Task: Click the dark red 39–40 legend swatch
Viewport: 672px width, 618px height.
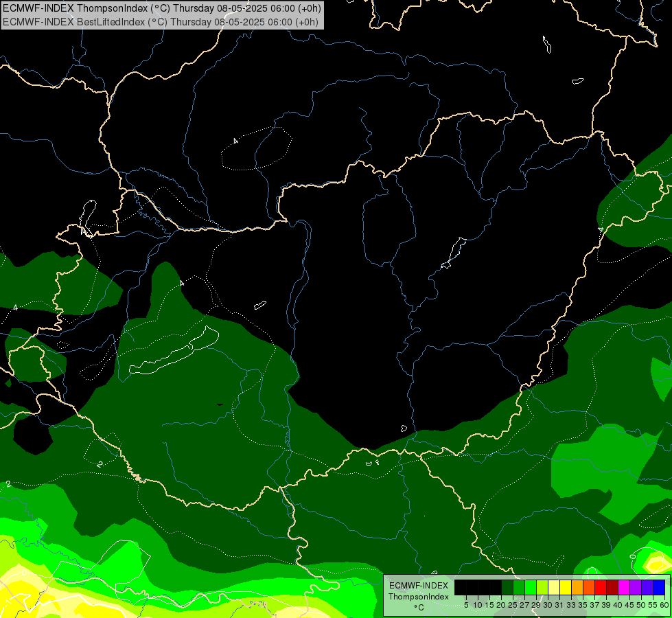Action: coord(612,587)
